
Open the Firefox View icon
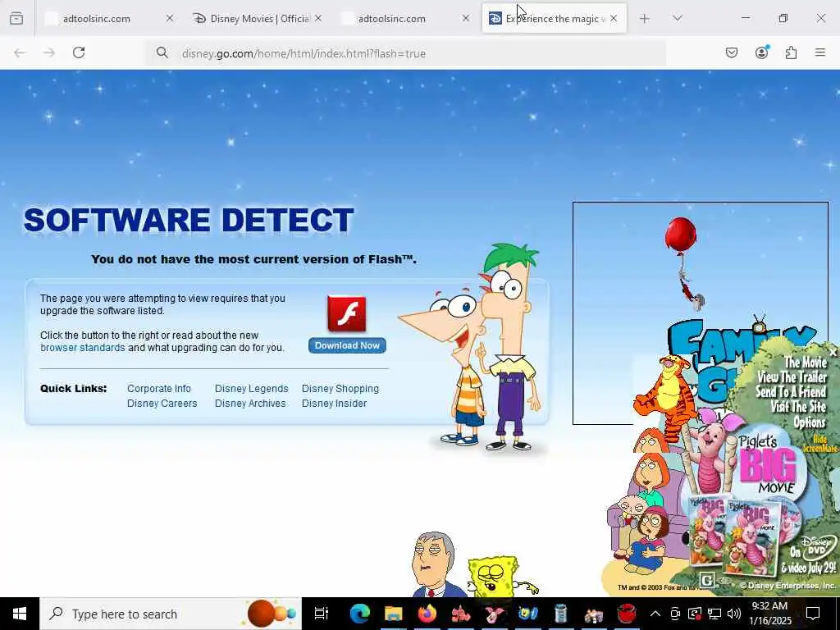click(16, 19)
